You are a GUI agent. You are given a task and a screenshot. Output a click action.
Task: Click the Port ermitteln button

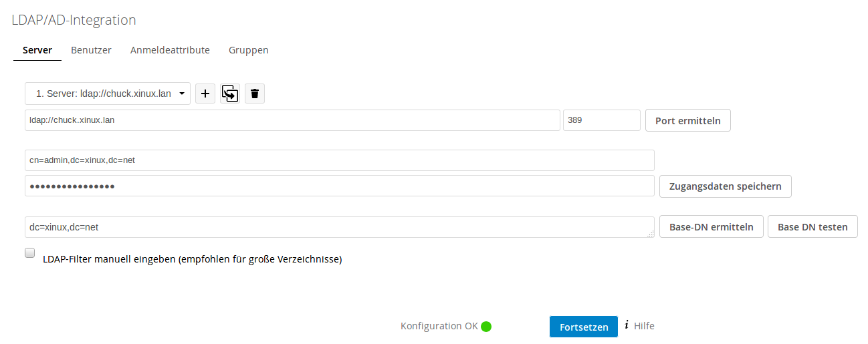(688, 121)
